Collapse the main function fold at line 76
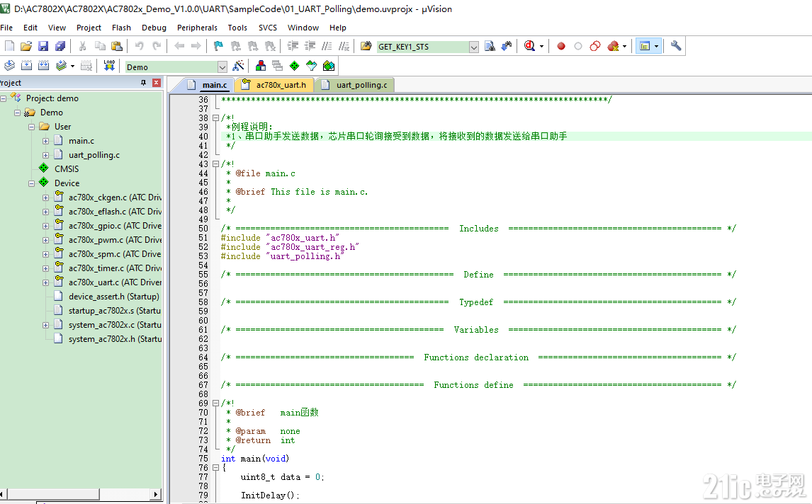 pos(216,468)
